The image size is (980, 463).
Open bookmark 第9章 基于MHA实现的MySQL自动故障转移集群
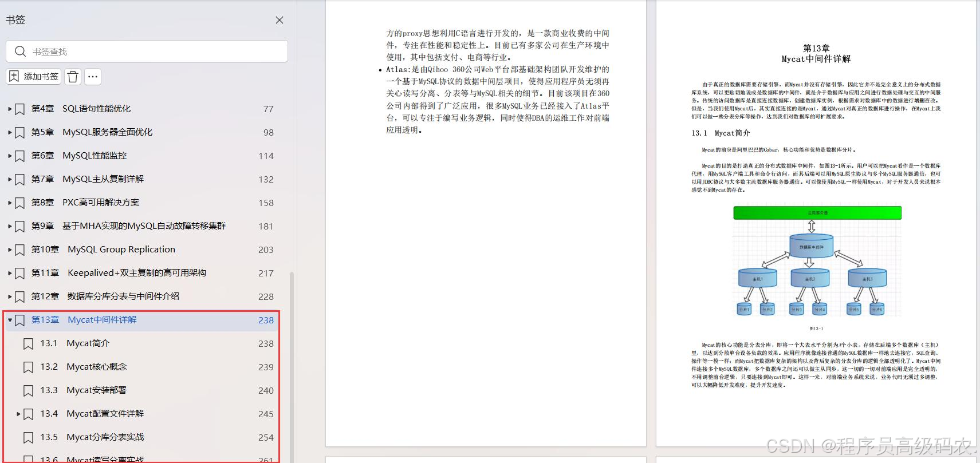click(x=128, y=226)
